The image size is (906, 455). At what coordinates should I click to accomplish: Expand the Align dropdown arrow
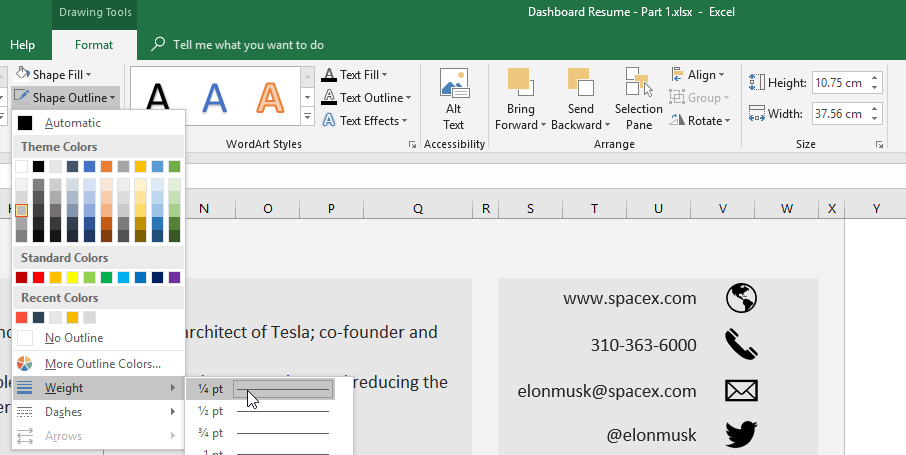click(x=721, y=75)
